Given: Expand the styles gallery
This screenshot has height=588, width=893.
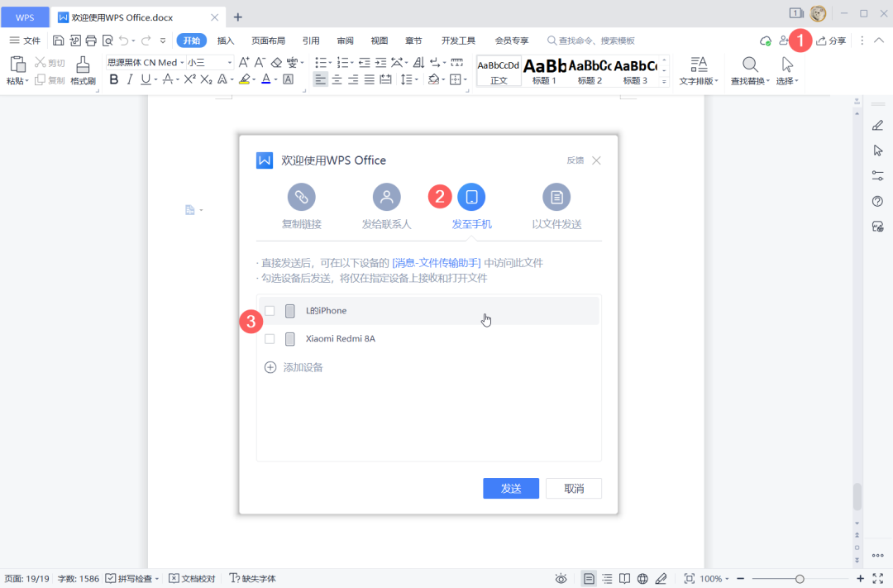Looking at the screenshot, I should pos(664,82).
